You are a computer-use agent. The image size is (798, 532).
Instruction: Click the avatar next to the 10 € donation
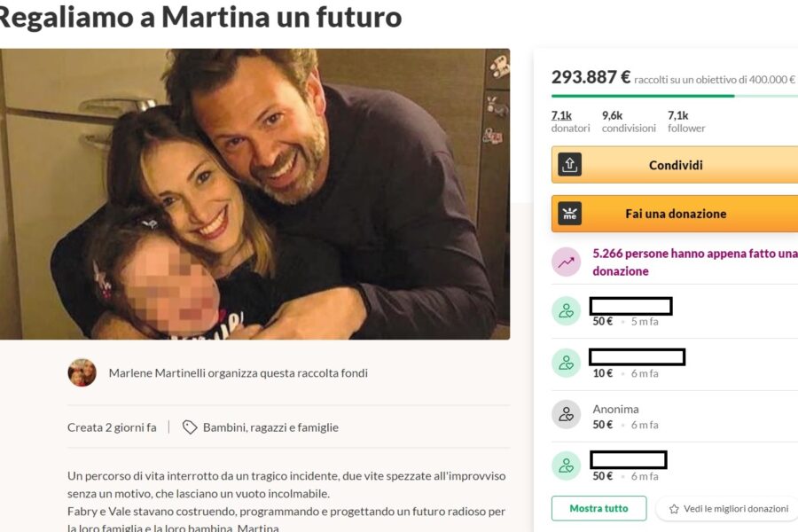pos(566,364)
